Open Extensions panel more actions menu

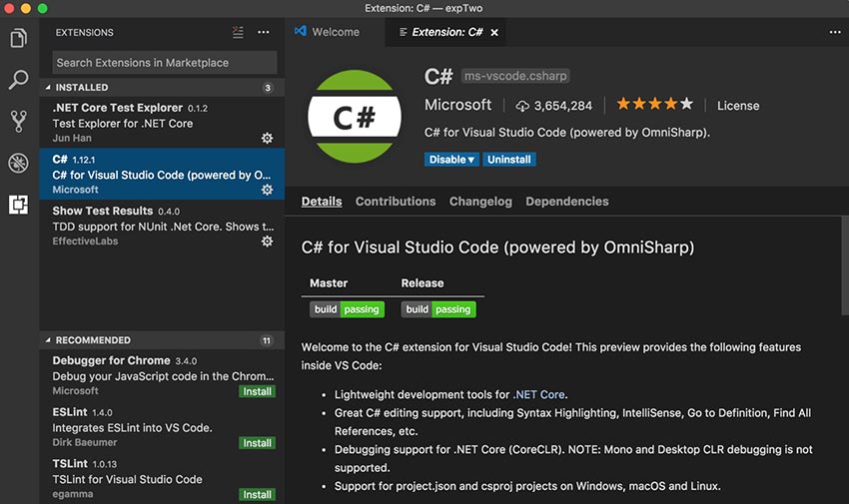tap(263, 33)
